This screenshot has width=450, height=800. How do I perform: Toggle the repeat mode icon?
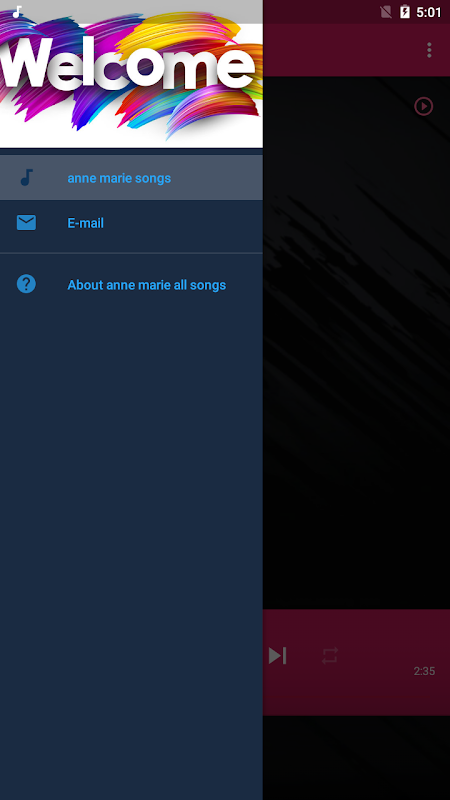tap(330, 656)
